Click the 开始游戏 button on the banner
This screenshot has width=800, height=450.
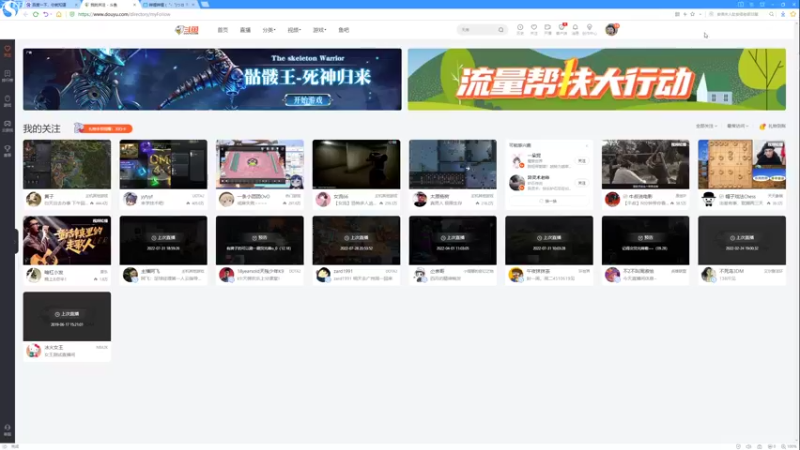click(x=308, y=101)
